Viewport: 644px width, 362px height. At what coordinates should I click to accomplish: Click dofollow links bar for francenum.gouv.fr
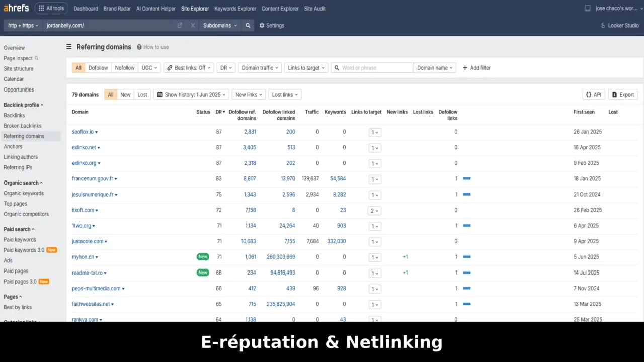pyautogui.click(x=466, y=178)
